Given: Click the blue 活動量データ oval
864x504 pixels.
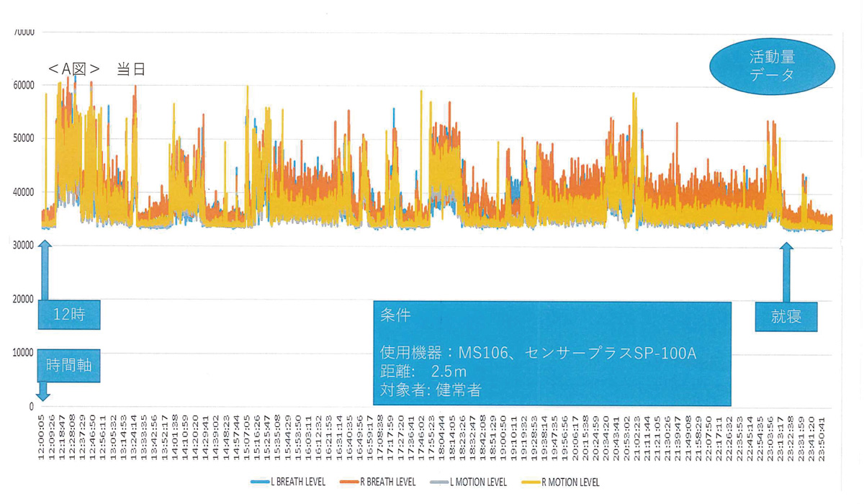Looking at the screenshot, I should (x=772, y=66).
